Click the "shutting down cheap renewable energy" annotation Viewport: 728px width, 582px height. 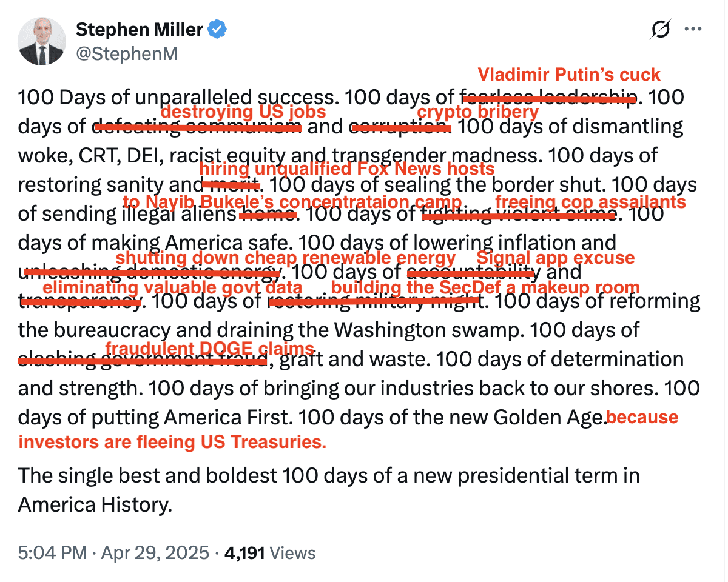[x=285, y=258]
